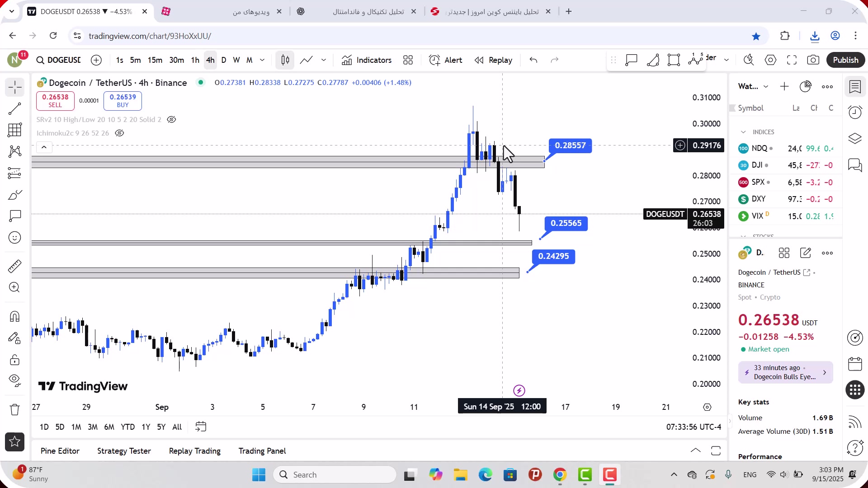This screenshot has width=868, height=488.
Task: Select the brush drawing tool
Action: pos(15,195)
